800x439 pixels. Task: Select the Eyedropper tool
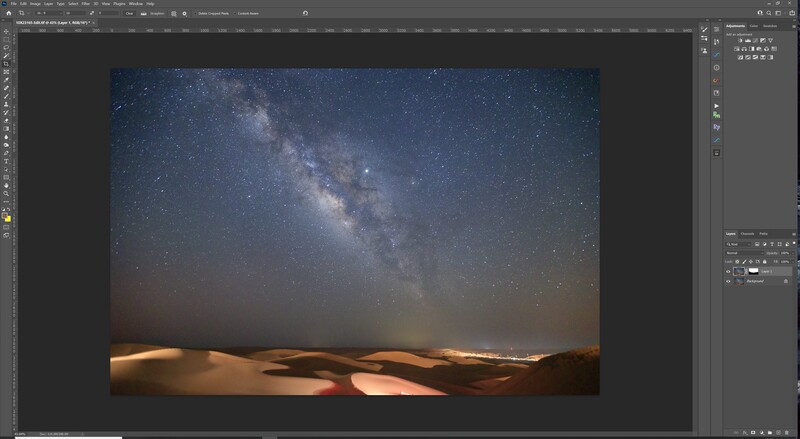point(6,80)
